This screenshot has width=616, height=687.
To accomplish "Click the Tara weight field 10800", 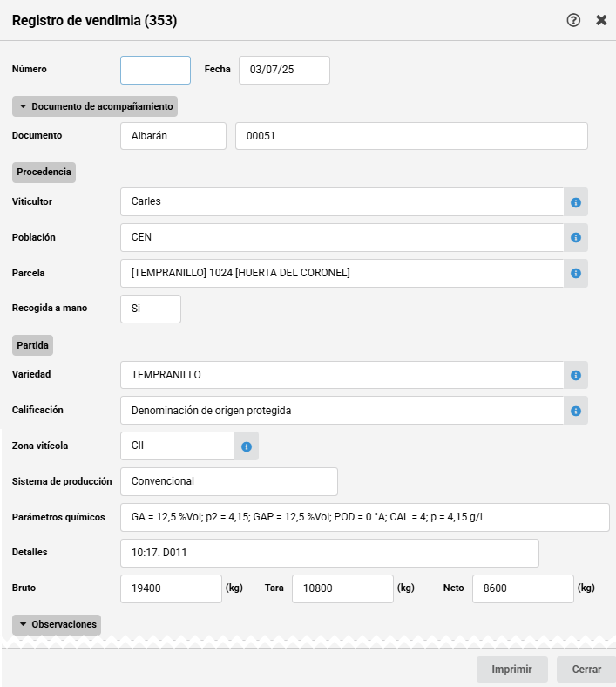I will 342,588.
